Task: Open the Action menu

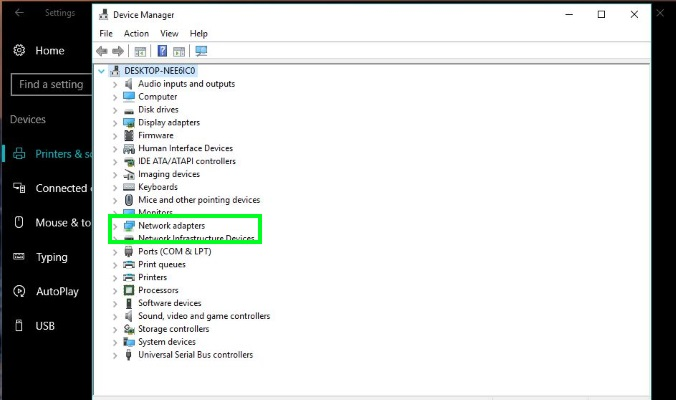Action: click(x=136, y=34)
